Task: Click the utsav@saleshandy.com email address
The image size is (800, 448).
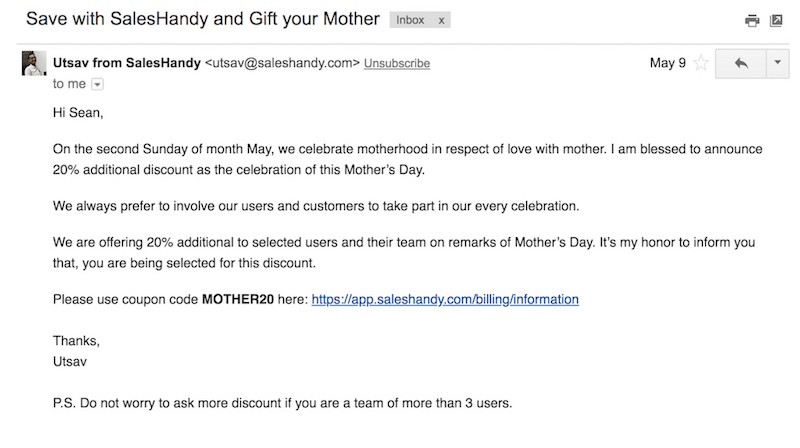Action: click(x=282, y=63)
